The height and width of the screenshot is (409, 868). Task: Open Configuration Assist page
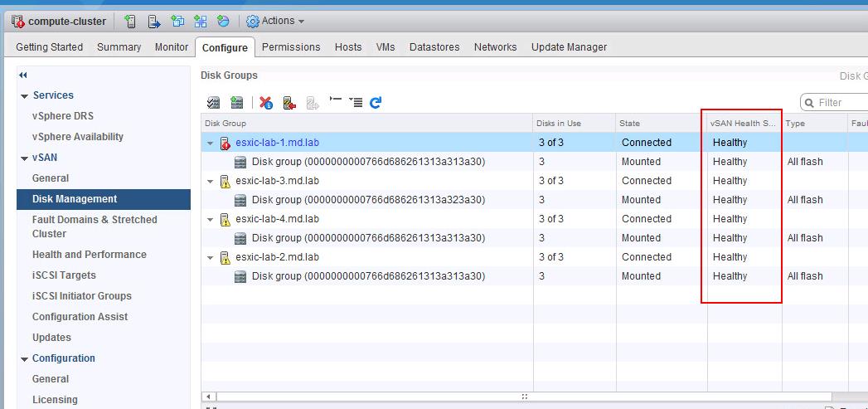coord(80,316)
